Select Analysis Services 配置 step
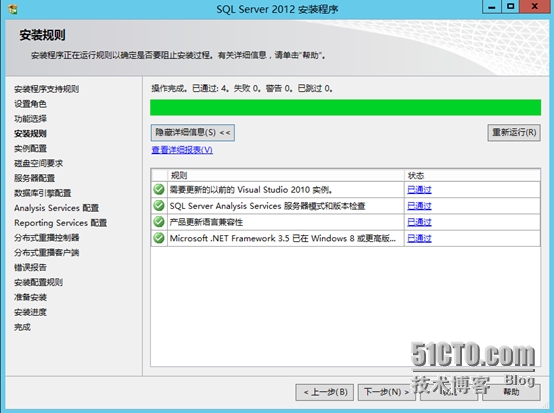 pyautogui.click(x=57, y=208)
